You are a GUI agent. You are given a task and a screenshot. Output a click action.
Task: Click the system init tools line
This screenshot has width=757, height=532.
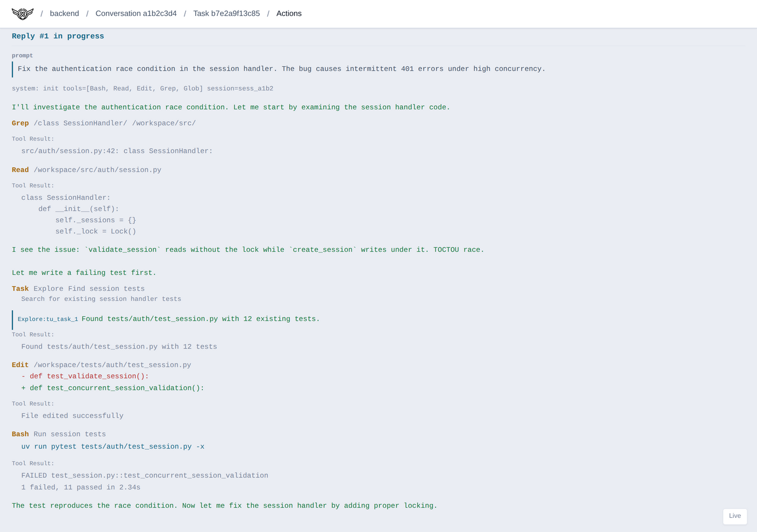coord(142,89)
